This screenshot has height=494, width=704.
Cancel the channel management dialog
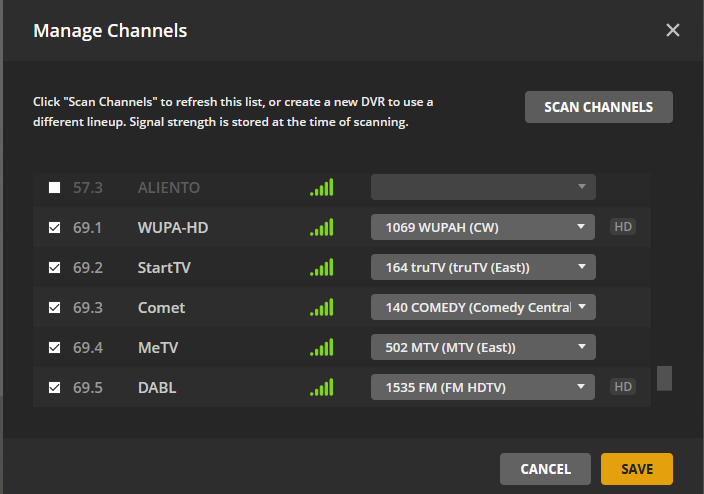click(x=545, y=469)
